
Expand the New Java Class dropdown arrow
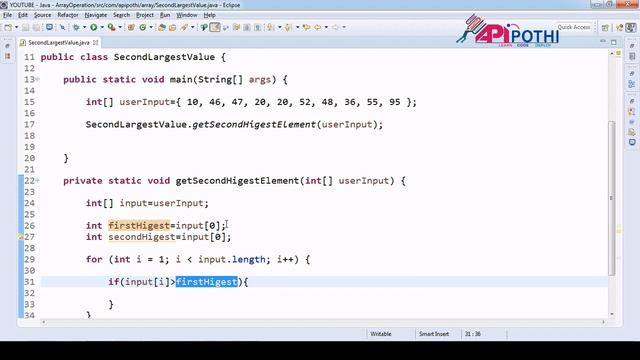click(151, 27)
